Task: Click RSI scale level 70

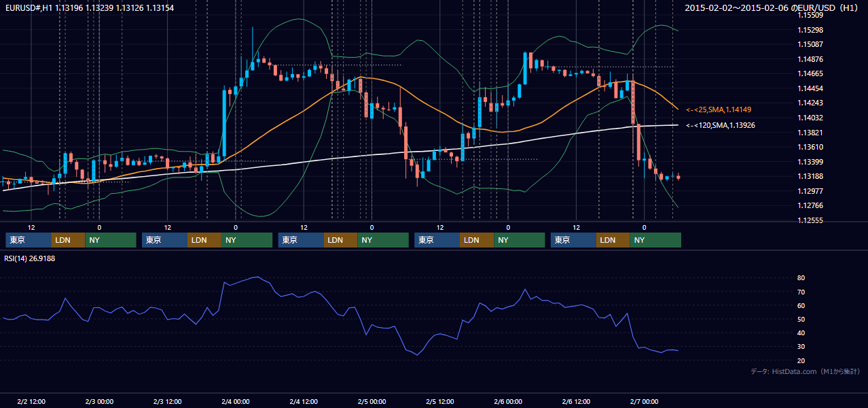Action: tap(801, 292)
